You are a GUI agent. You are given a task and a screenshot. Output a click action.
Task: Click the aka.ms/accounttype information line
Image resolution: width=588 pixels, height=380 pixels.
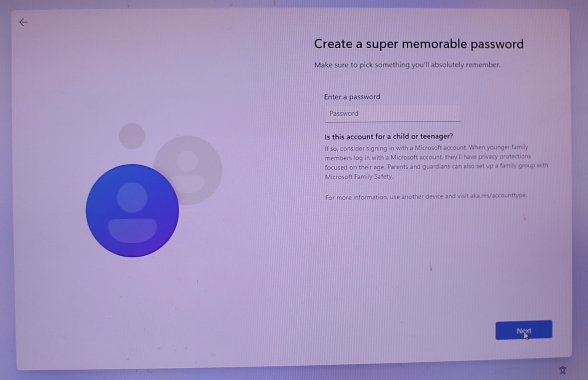pos(426,197)
